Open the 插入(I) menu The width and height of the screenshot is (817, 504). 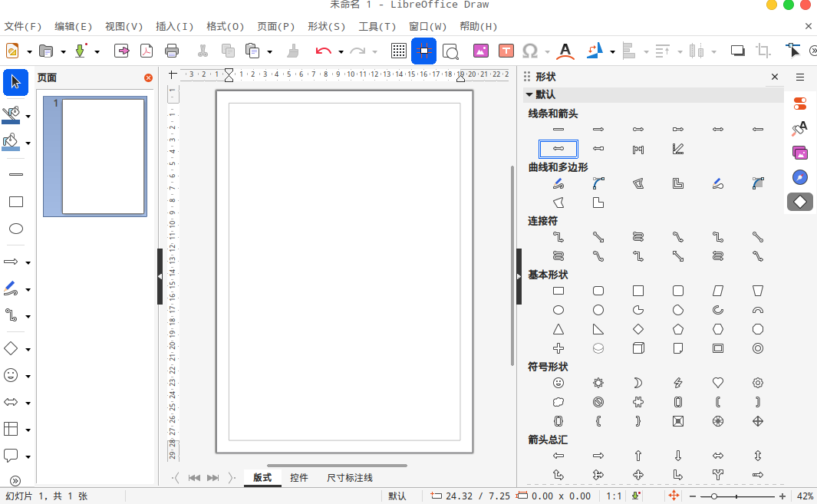point(174,26)
